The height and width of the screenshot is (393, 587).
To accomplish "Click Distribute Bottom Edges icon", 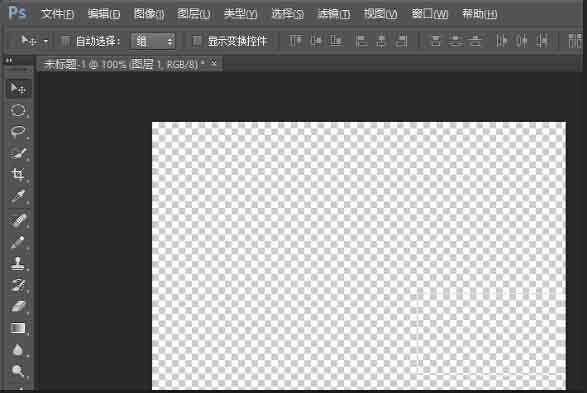I will (475, 41).
